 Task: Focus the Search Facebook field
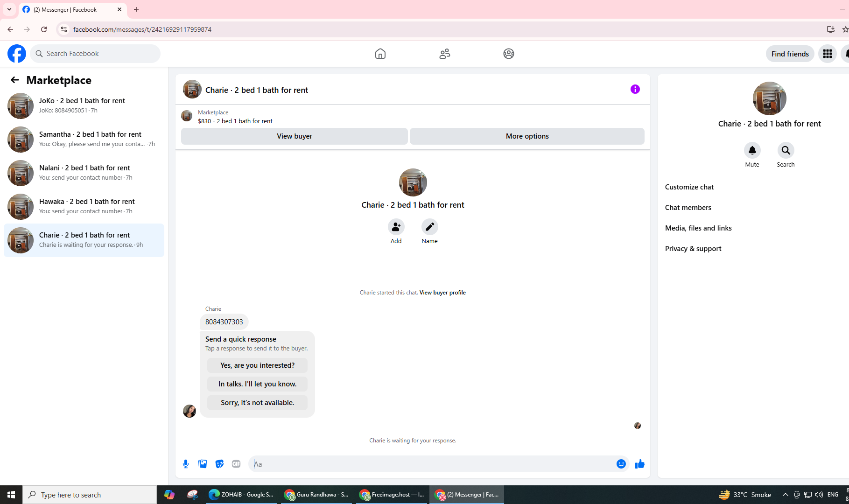coord(95,54)
